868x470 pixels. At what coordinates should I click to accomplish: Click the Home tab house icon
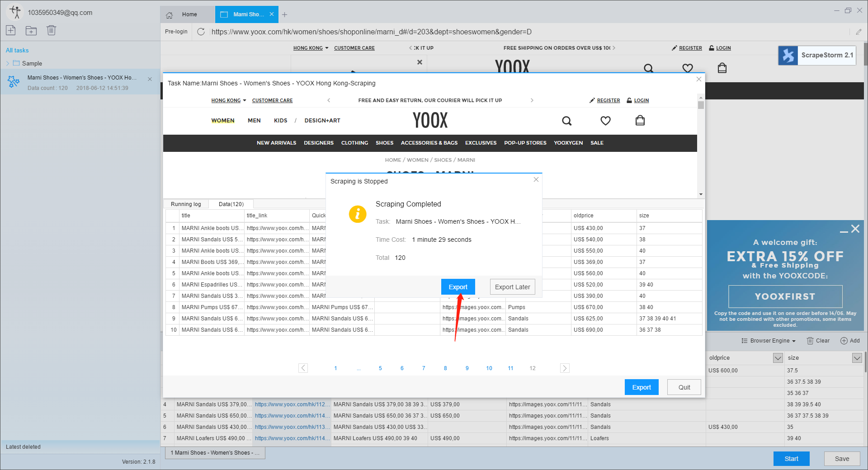pyautogui.click(x=170, y=14)
